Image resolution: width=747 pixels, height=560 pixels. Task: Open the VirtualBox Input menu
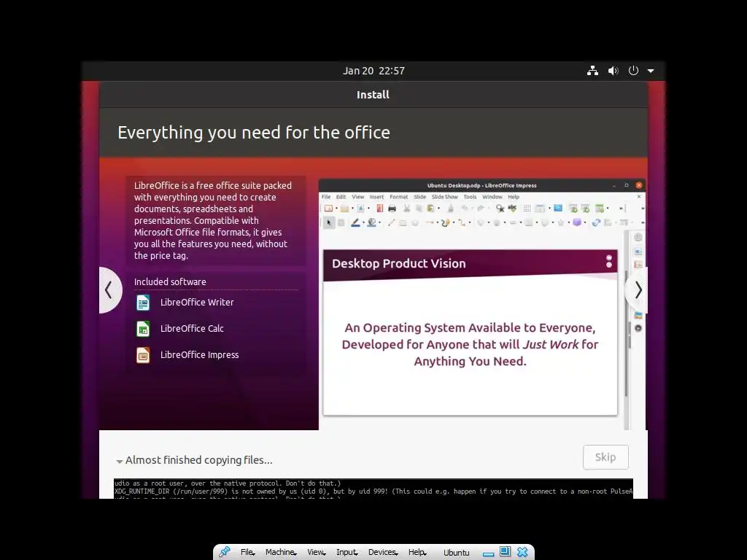(x=347, y=552)
